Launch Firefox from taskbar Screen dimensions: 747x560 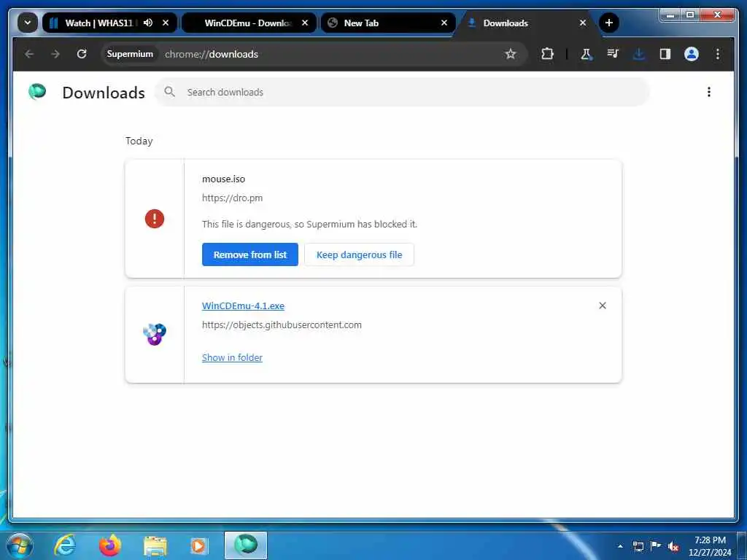pos(110,545)
